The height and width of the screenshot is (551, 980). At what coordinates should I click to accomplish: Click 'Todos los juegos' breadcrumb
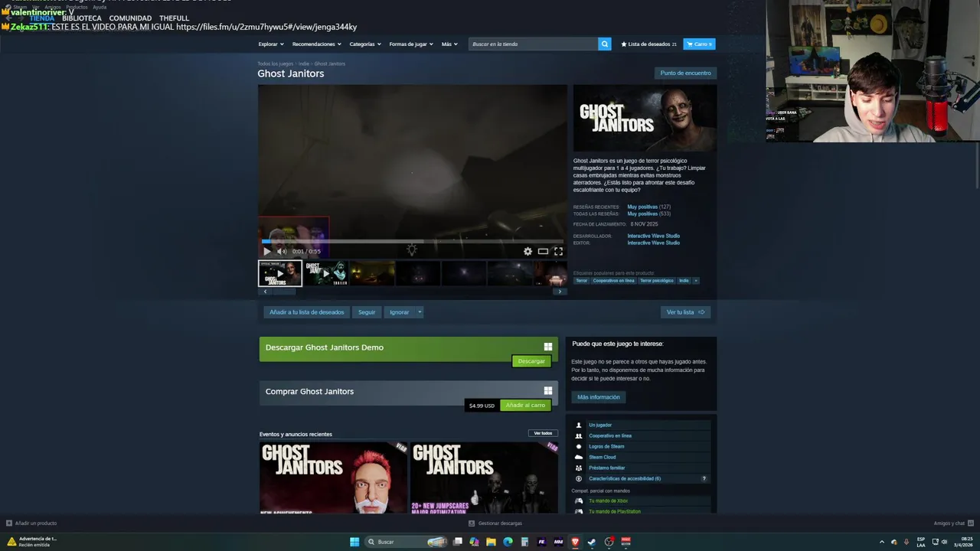point(275,64)
